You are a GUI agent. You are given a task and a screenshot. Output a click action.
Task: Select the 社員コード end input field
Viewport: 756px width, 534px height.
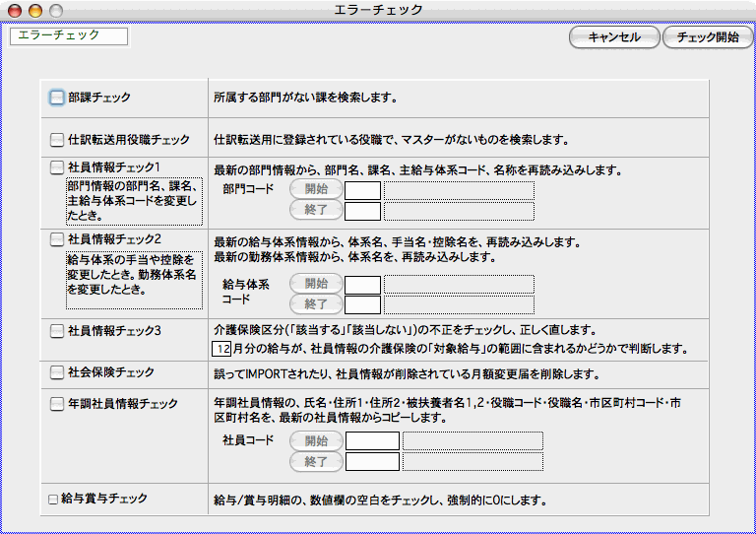coord(372,461)
